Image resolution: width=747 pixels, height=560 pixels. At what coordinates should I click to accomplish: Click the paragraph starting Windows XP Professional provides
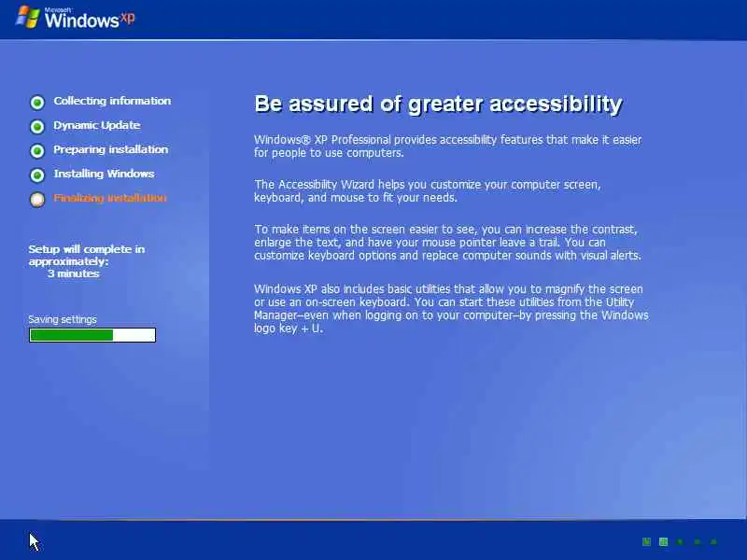pyautogui.click(x=448, y=147)
